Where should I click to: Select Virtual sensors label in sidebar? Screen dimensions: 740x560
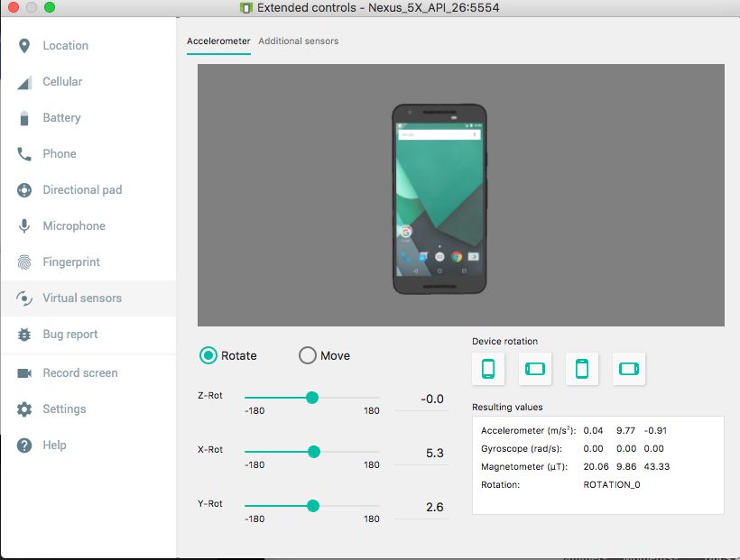[x=82, y=298]
